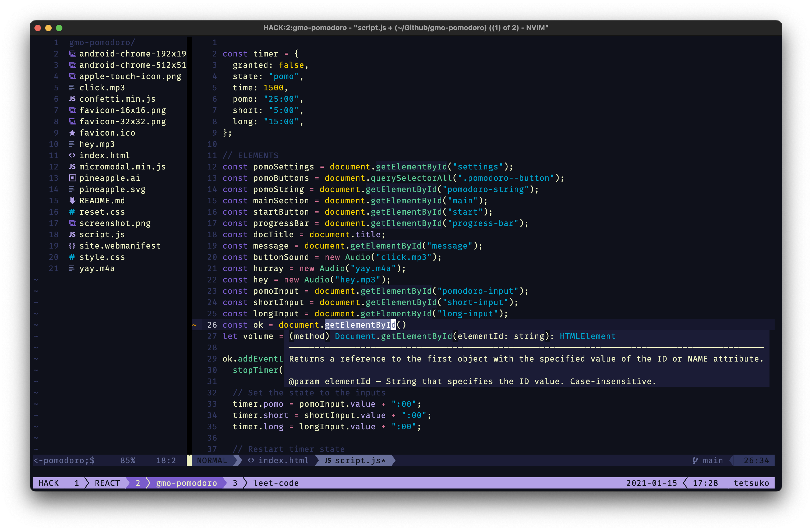Click the HTML brackets icon beside index.html
This screenshot has height=531, width=812.
tap(72, 155)
